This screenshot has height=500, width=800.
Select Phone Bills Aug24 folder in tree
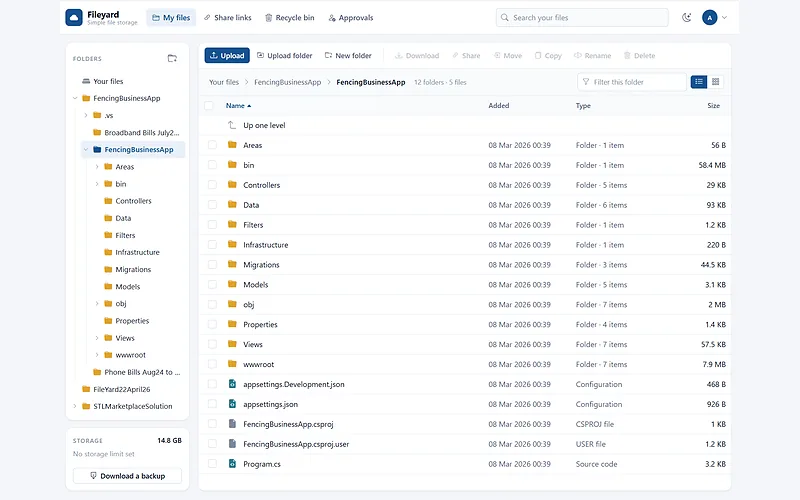136,372
